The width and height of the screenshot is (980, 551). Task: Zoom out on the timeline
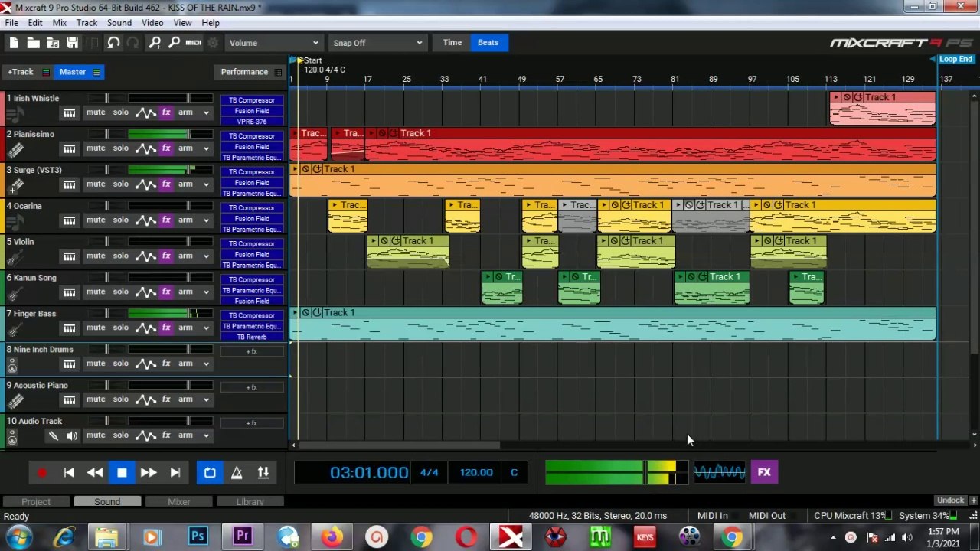pos(174,43)
